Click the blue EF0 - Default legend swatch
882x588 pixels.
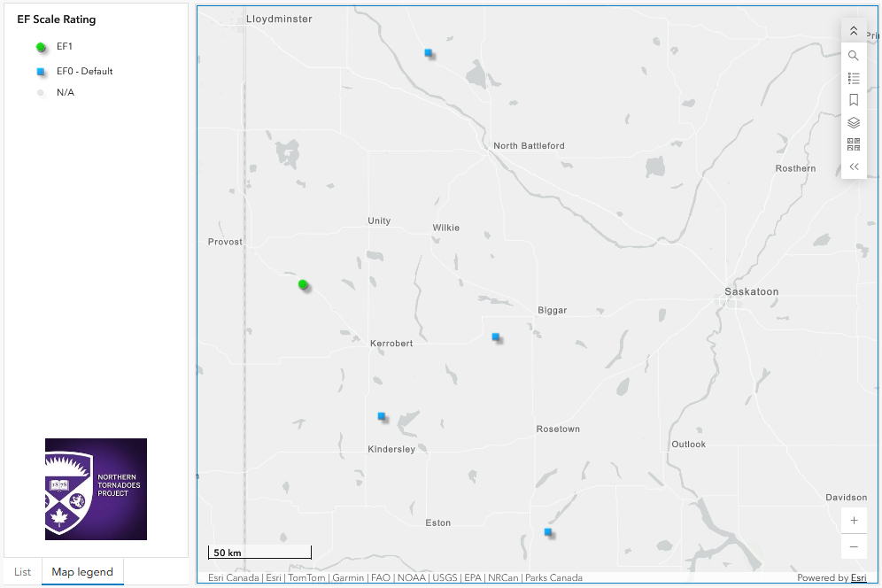coord(41,72)
